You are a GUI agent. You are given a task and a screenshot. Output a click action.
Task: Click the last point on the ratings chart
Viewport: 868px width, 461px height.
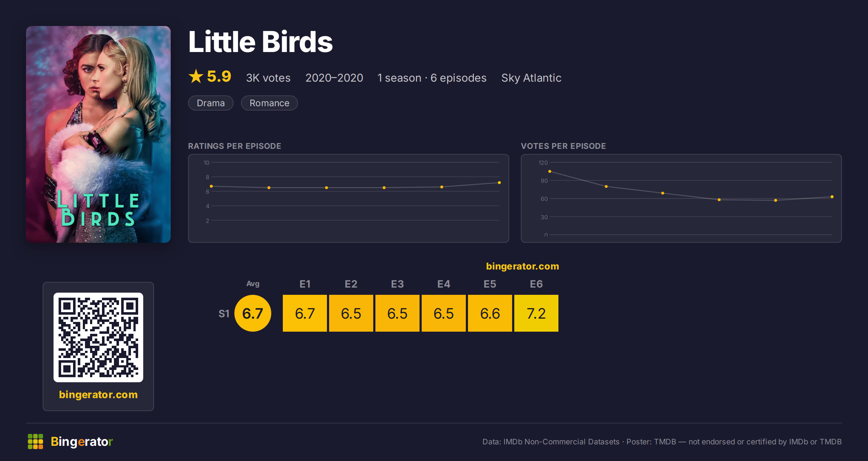coord(499,183)
